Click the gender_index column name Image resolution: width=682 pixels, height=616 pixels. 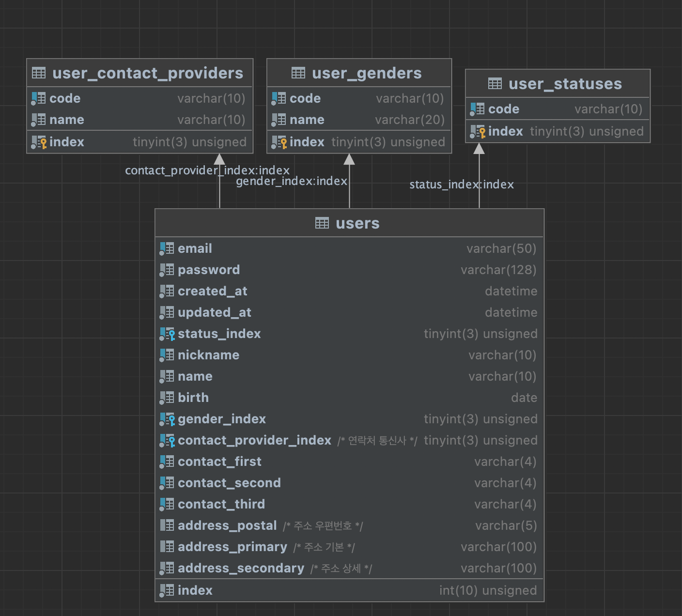(222, 419)
